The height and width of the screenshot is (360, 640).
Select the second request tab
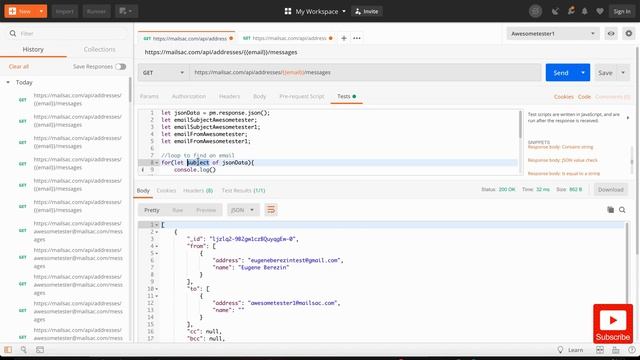(287, 38)
